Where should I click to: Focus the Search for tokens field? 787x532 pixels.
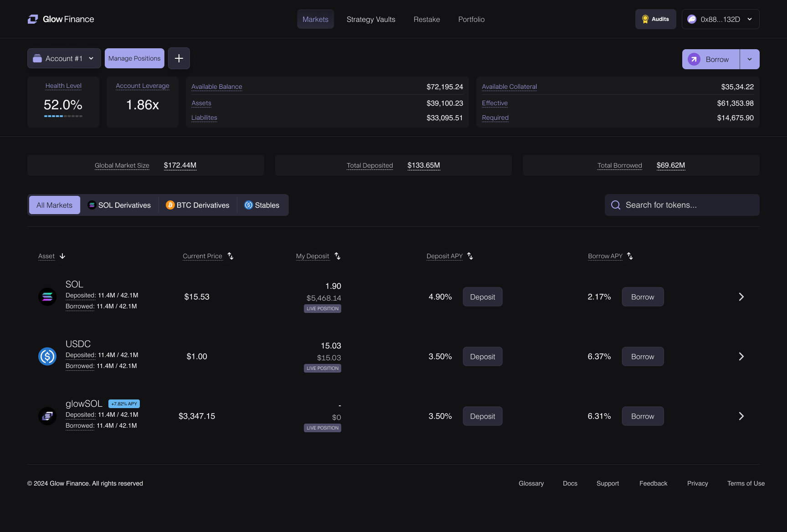pyautogui.click(x=682, y=205)
